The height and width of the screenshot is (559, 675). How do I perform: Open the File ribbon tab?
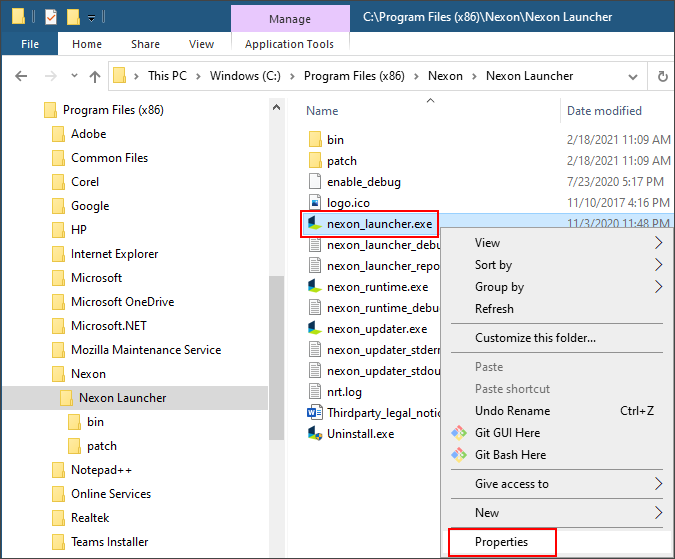click(x=30, y=44)
